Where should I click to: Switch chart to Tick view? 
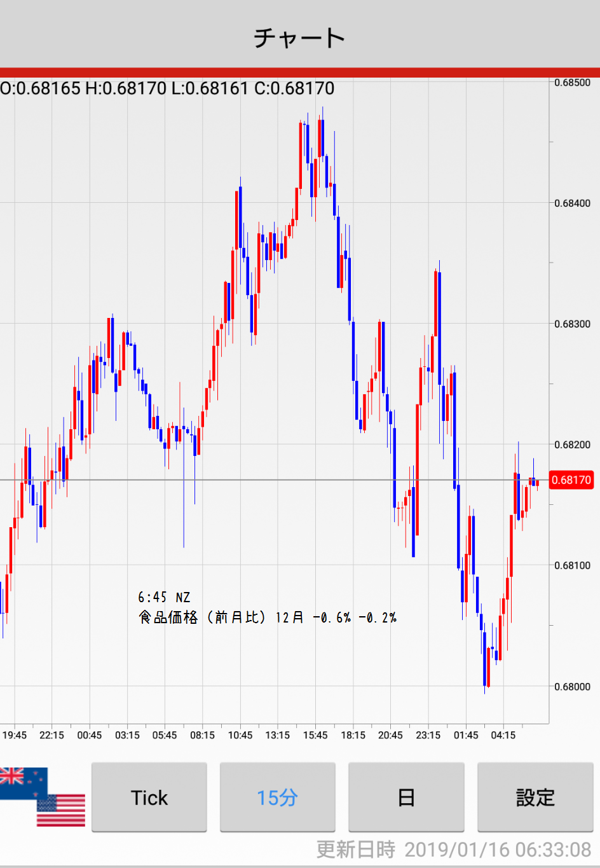pyautogui.click(x=149, y=797)
